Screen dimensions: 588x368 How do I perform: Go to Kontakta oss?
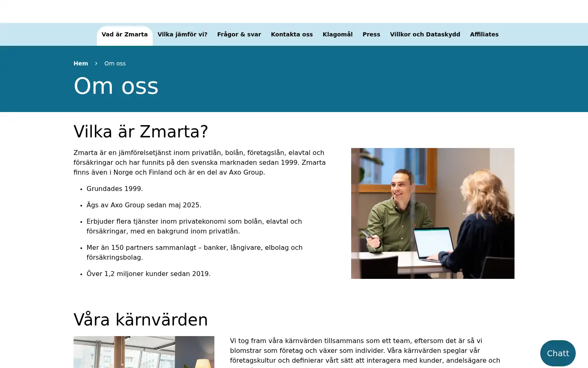tap(292, 34)
